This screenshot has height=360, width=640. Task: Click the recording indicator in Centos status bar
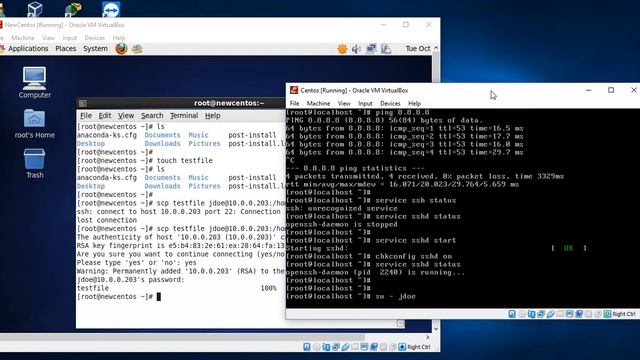click(579, 314)
